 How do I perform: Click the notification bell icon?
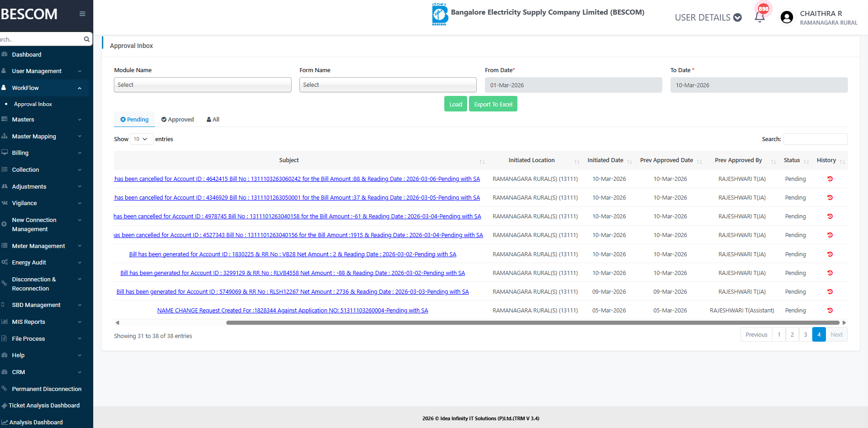[x=760, y=17]
